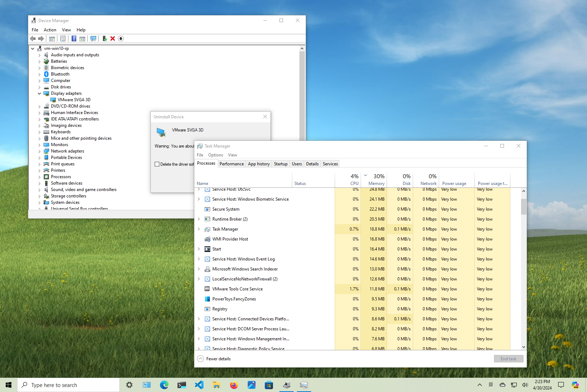This screenshot has width=587, height=392.
Task: Click inside the taskbar search field
Action: 68,385
